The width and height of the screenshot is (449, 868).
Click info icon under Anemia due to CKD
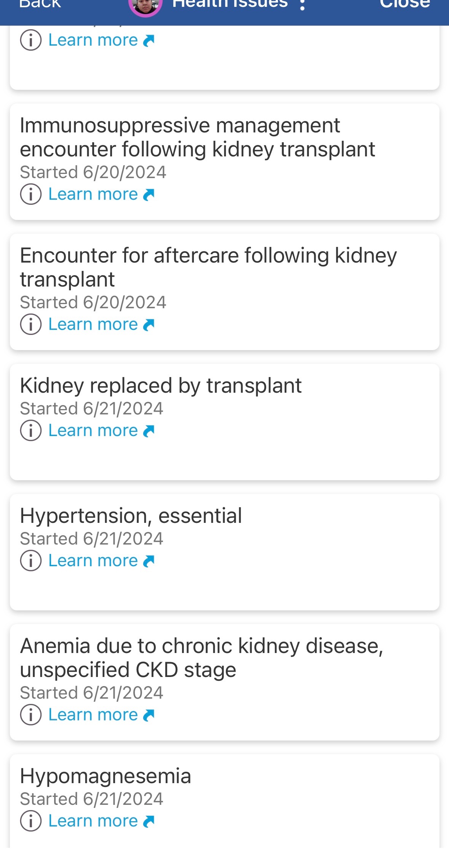tap(31, 715)
